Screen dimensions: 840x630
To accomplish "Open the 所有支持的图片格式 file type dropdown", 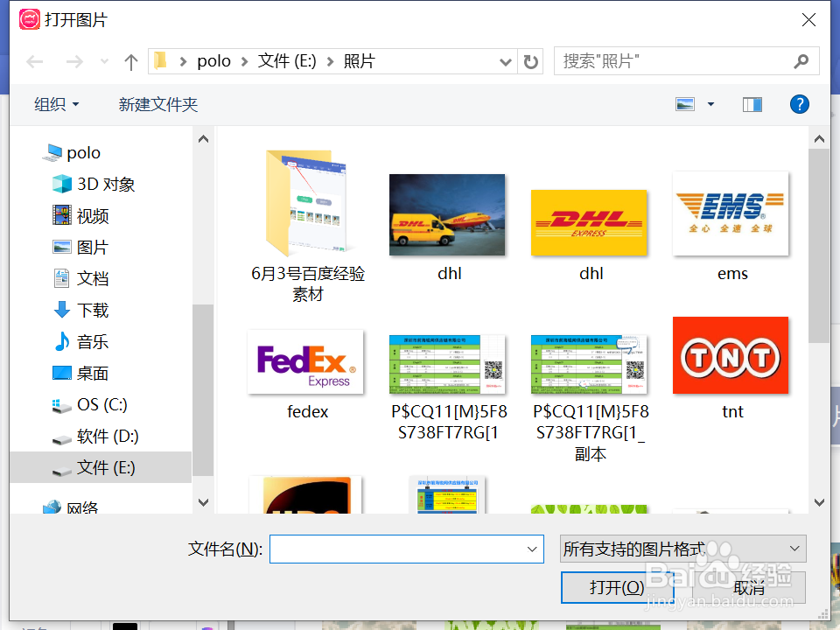I will tap(683, 549).
